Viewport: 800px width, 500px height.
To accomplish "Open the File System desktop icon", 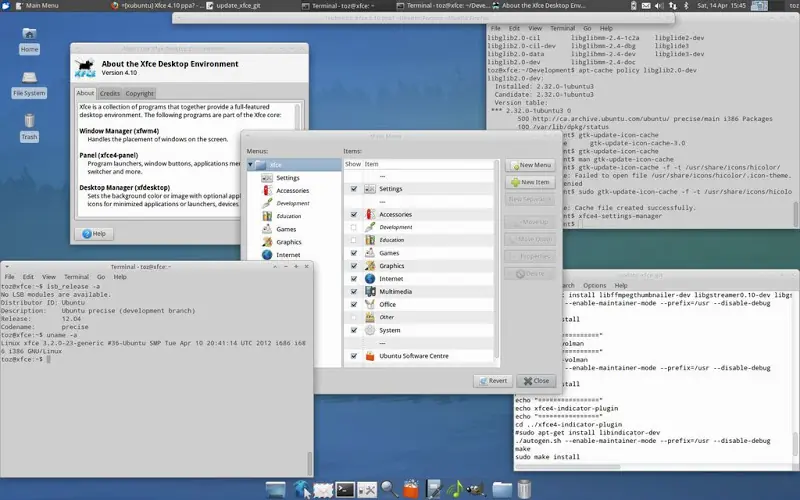I will pos(29,84).
